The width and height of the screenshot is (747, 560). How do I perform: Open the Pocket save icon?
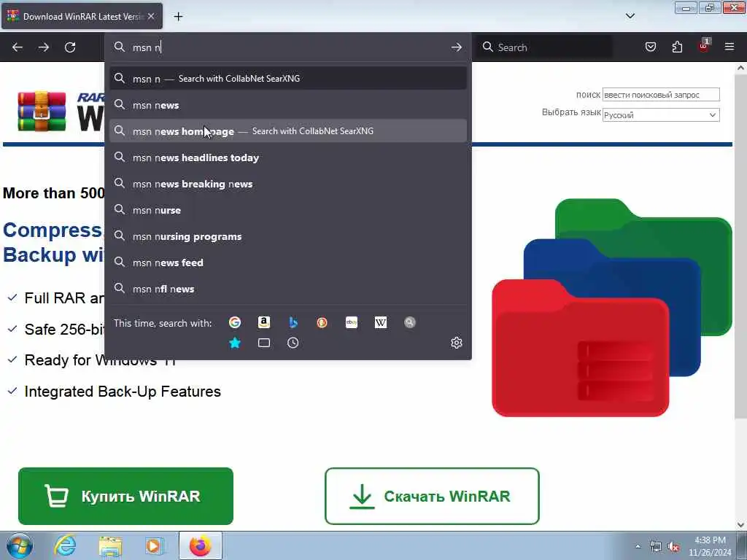650,47
